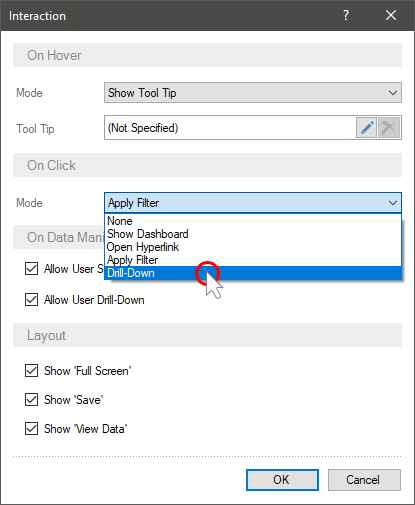Screen dimensions: 415x505
Task: Disable the Show 'Save' checkbox
Action: click(x=31, y=400)
